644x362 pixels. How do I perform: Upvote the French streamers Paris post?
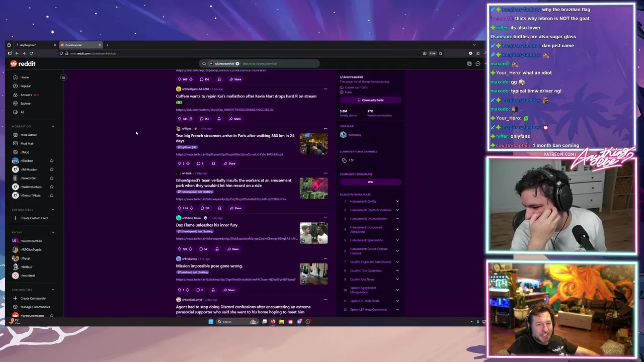pos(179,163)
